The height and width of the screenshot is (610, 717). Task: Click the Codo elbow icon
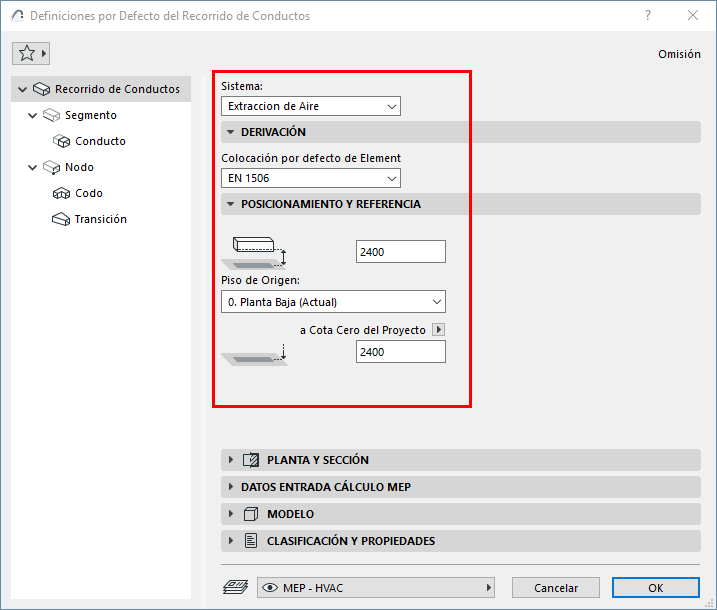click(62, 193)
